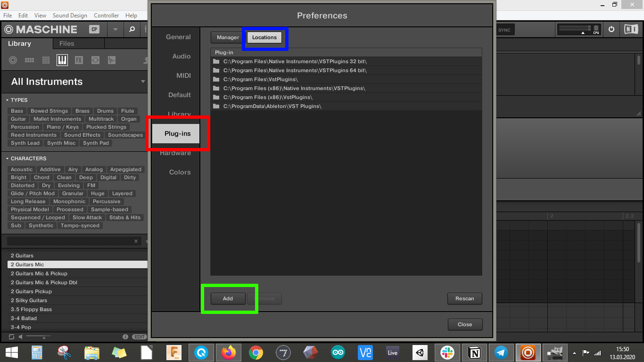Switch to the Files browser tab

(66, 43)
